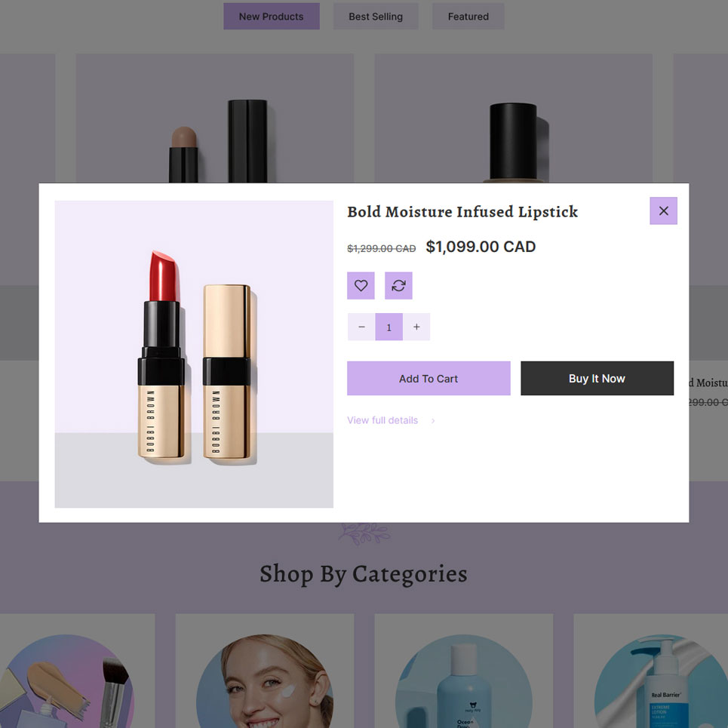This screenshot has height=728, width=728.
Task: Switch to New Products tab
Action: click(272, 17)
